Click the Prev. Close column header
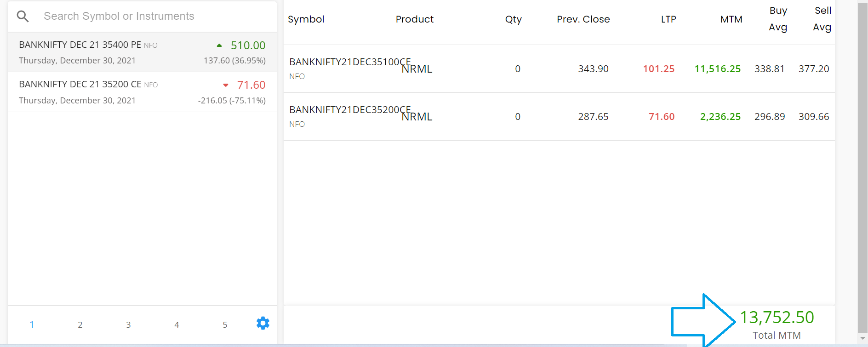 tap(583, 19)
